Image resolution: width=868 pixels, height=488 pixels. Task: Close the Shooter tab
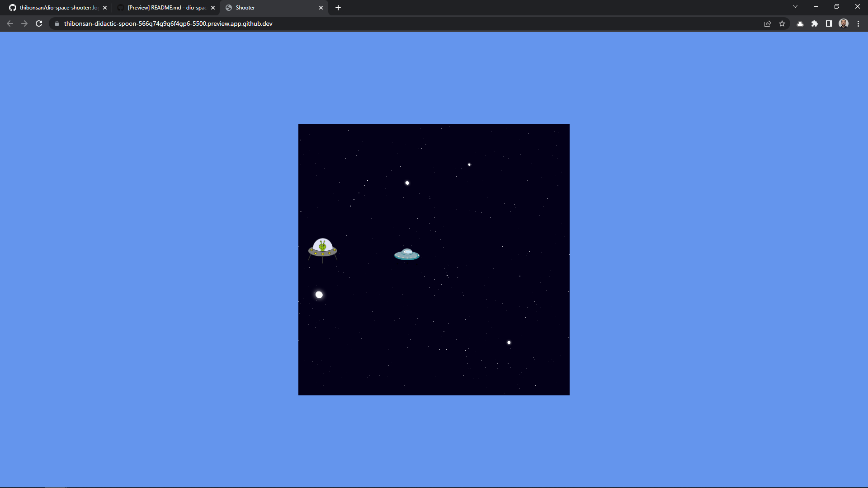pyautogui.click(x=321, y=8)
